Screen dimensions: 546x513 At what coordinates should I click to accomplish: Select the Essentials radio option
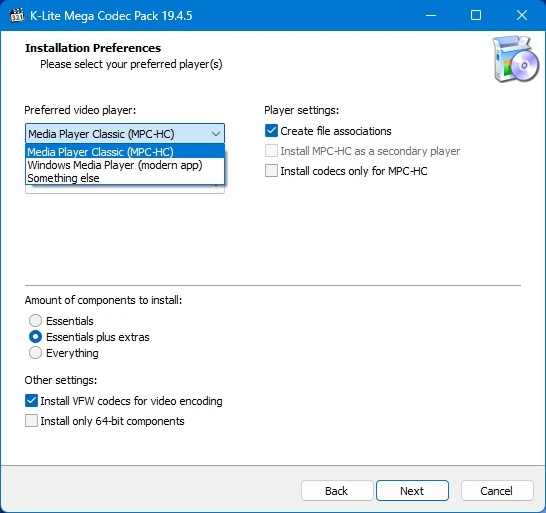36,320
